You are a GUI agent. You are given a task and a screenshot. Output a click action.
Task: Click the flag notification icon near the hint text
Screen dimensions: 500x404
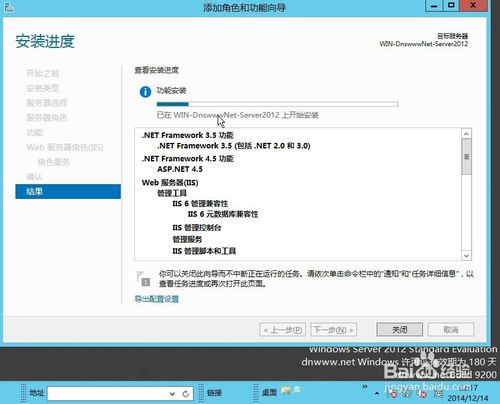(143, 279)
